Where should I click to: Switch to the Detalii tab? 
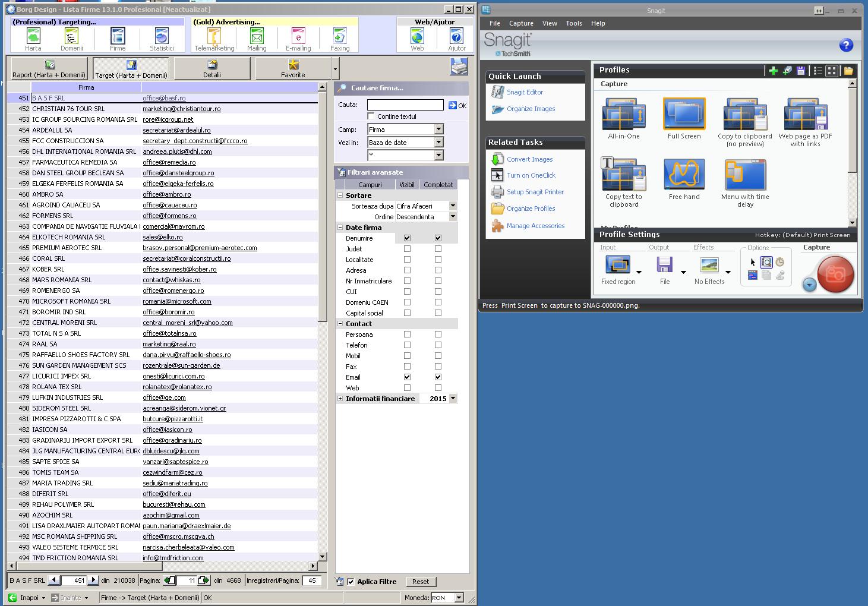pos(212,68)
